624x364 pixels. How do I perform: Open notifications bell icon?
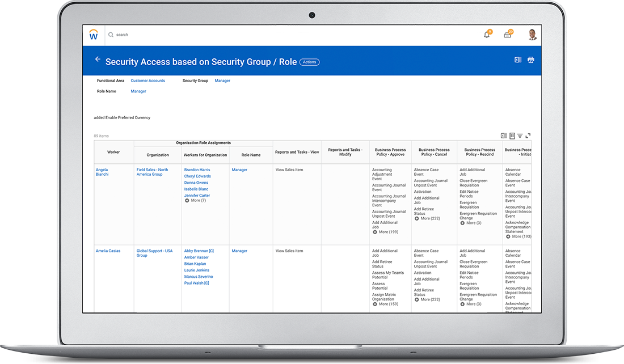click(487, 35)
